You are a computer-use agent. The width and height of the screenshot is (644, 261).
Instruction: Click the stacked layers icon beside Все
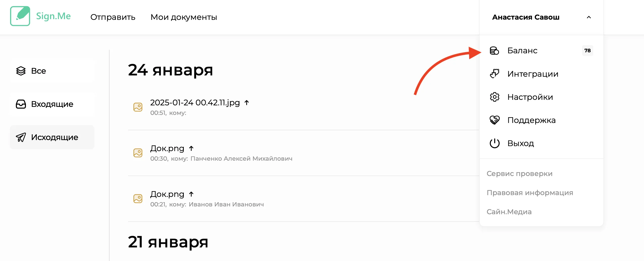coord(21,71)
